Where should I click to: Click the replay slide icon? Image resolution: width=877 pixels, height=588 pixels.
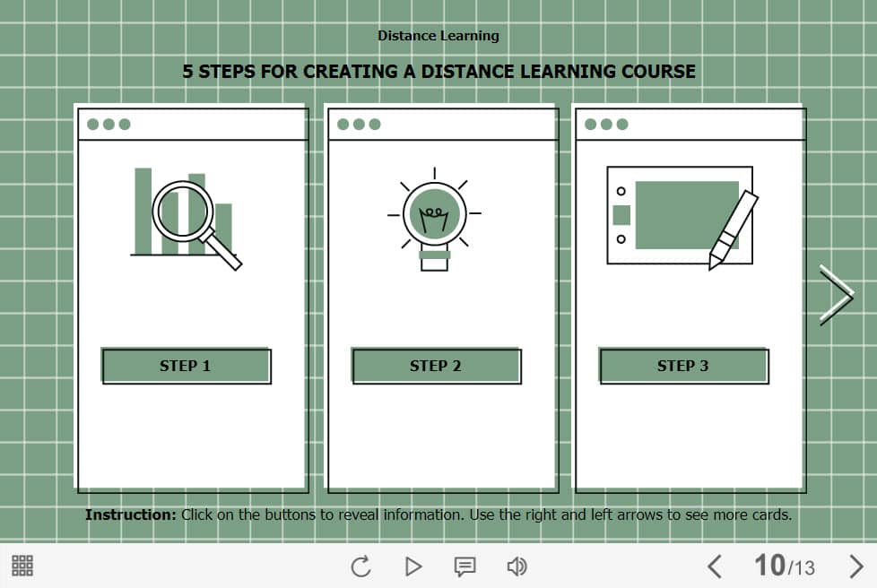(x=360, y=566)
